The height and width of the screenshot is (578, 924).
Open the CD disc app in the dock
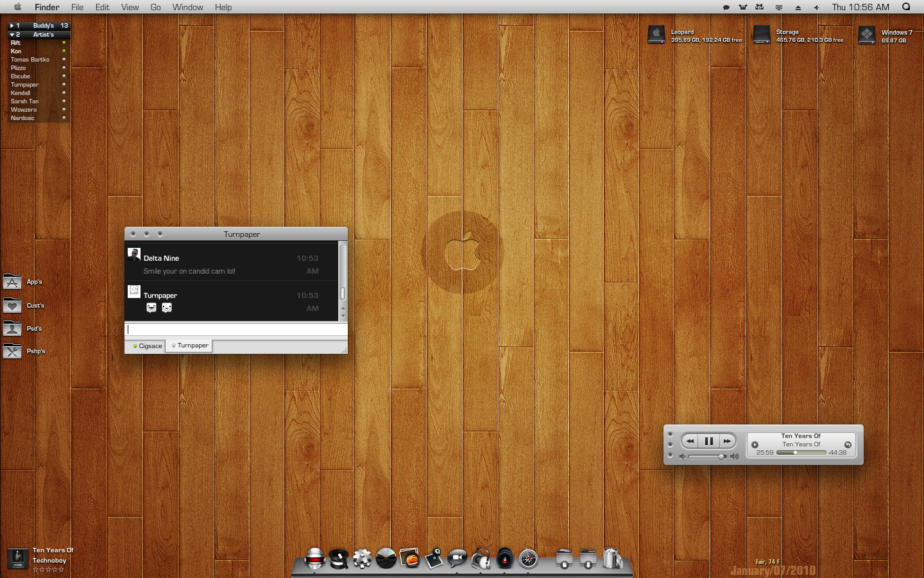386,559
